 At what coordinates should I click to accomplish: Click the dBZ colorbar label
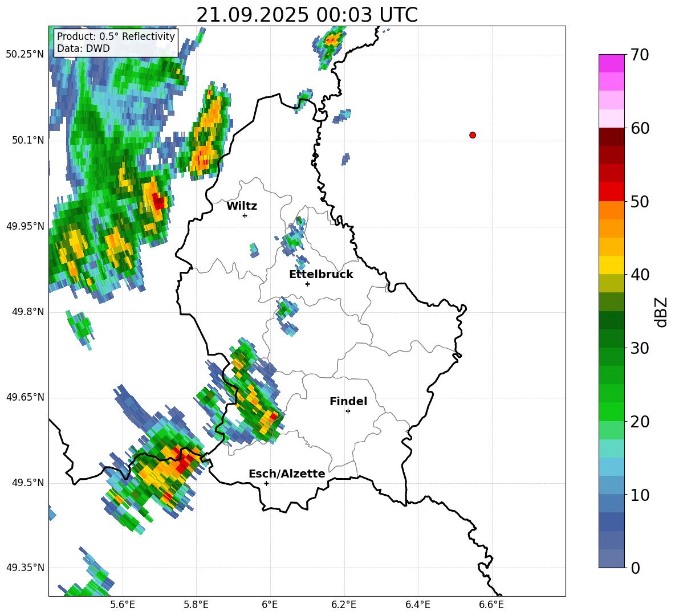click(661, 312)
